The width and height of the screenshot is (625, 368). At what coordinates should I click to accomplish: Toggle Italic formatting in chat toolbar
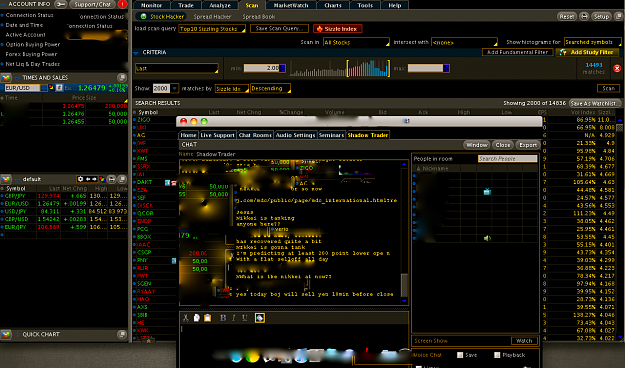[x=234, y=318]
